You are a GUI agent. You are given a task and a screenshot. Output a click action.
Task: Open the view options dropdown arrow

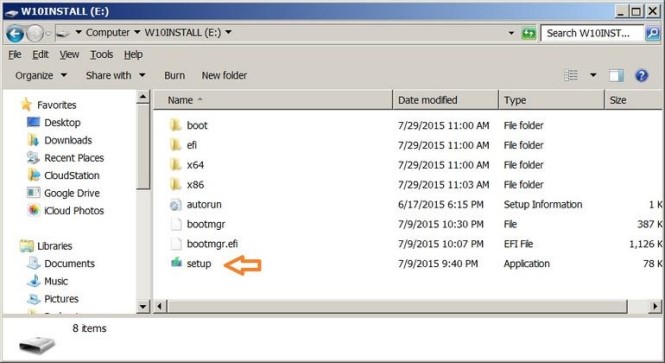point(593,75)
